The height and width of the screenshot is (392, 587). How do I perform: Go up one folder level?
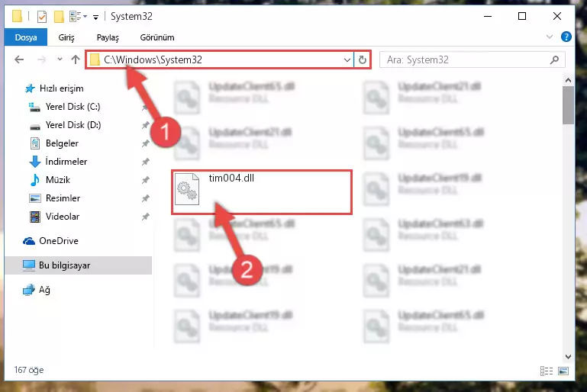click(x=76, y=59)
